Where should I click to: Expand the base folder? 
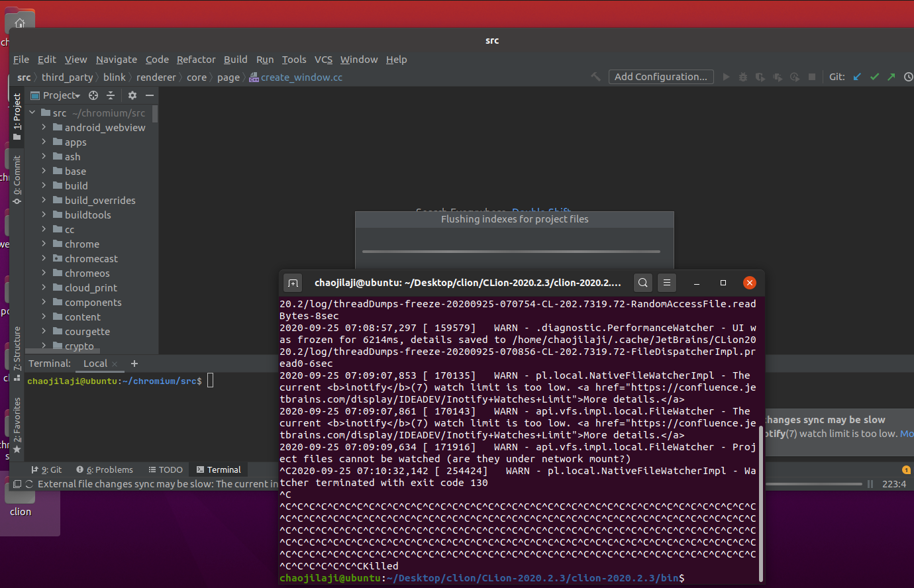[44, 171]
